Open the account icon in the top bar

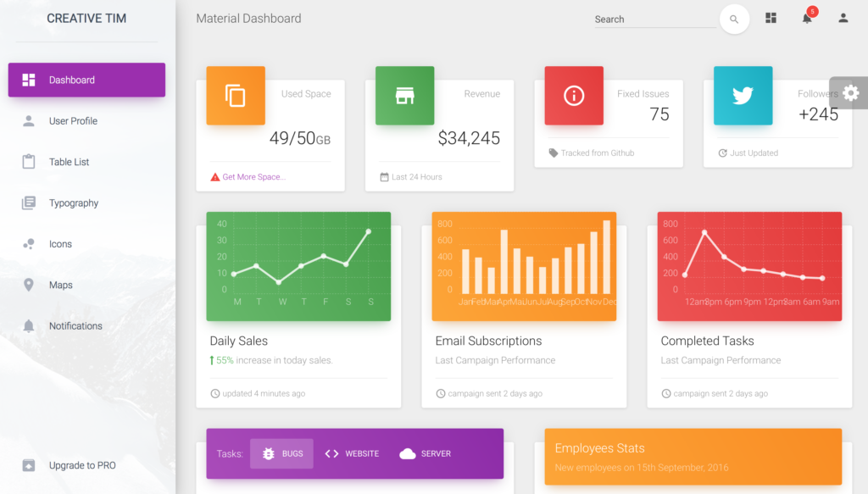click(840, 18)
